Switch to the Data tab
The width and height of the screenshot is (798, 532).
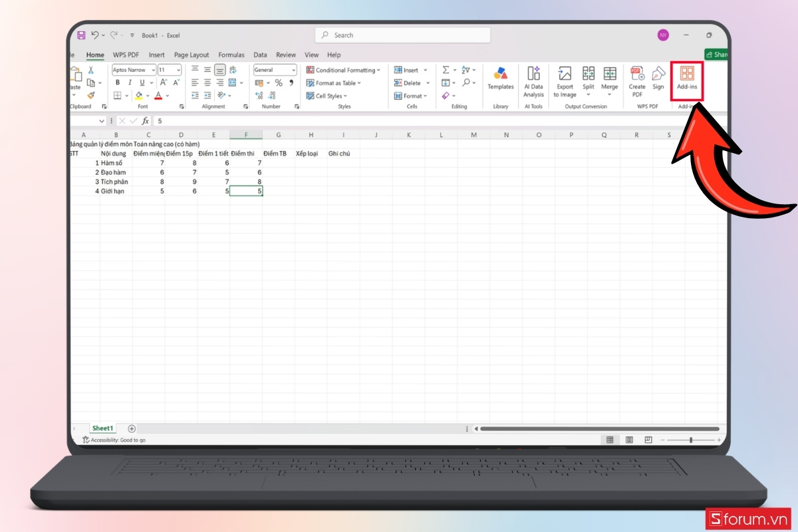coord(260,55)
